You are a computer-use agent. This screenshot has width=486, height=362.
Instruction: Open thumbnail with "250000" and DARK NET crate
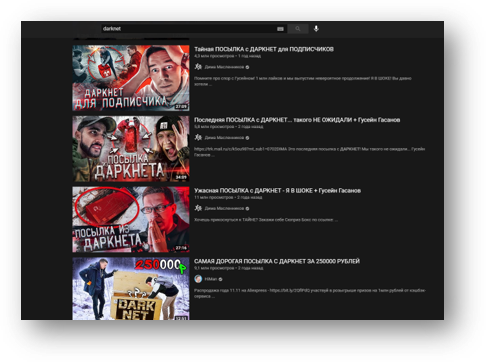click(x=131, y=288)
